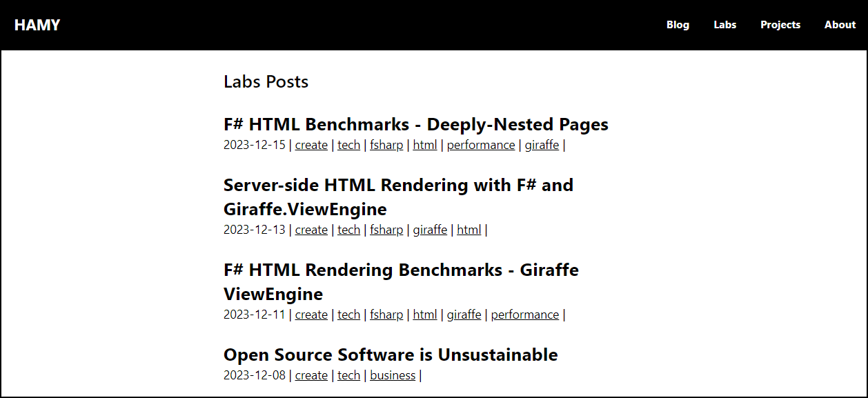The height and width of the screenshot is (398, 868).
Task: Open the Blog navigation item
Action: click(678, 25)
